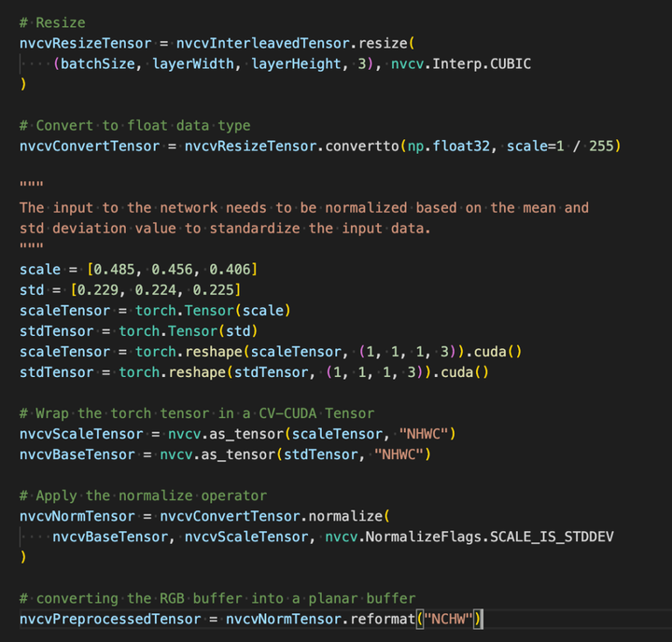Screen dimensions: 672x642
Task: Click the '# Resize' comment line
Action: [52, 22]
